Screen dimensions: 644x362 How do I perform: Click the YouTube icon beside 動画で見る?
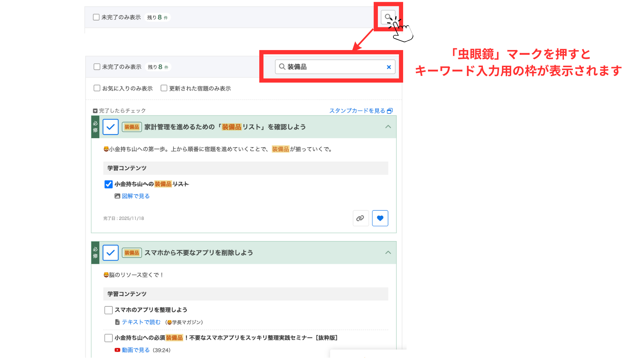117,350
